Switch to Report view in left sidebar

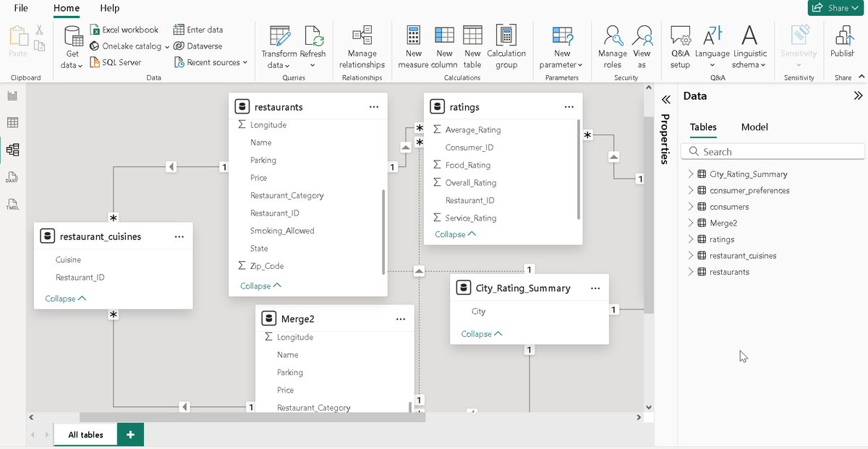(x=12, y=96)
